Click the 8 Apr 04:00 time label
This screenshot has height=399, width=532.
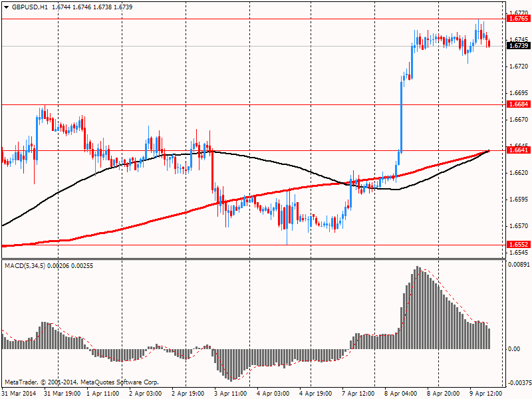[401, 394]
